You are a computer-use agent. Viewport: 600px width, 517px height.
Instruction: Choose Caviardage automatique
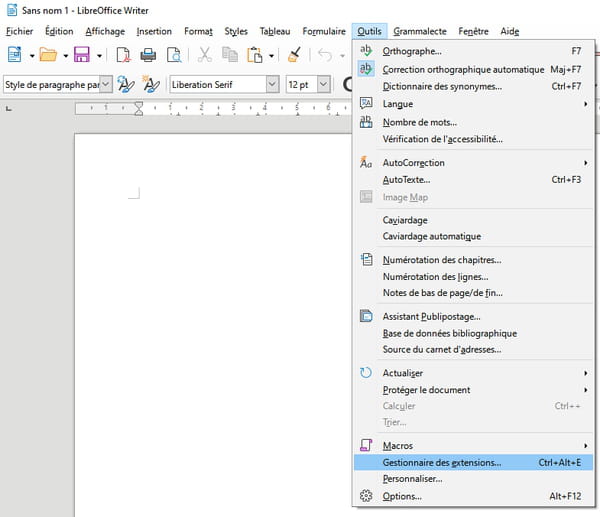point(473,236)
